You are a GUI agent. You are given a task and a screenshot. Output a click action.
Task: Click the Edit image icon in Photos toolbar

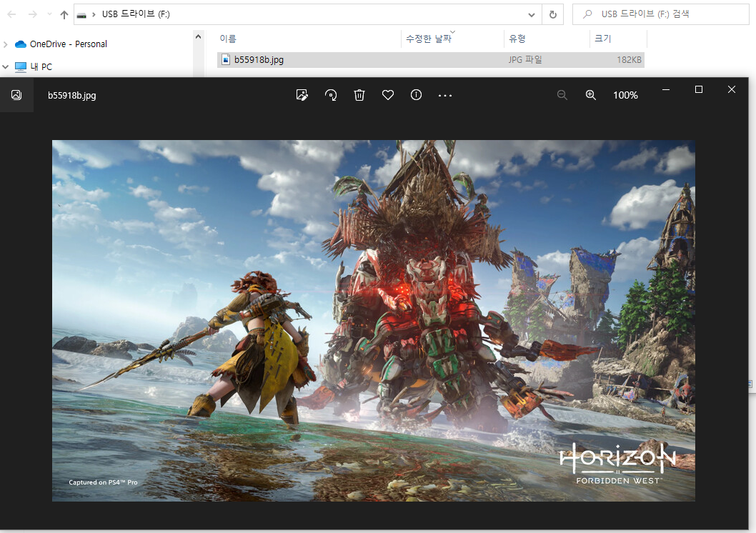[302, 95]
